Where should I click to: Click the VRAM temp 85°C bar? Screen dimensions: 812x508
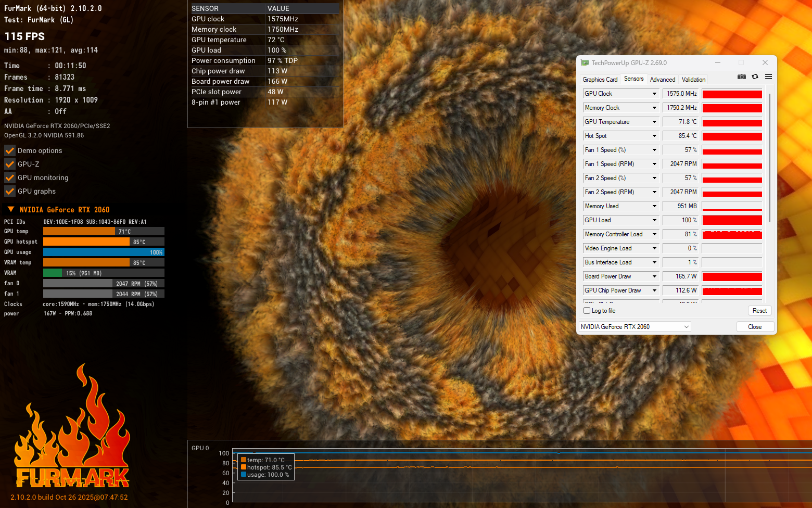click(x=104, y=262)
